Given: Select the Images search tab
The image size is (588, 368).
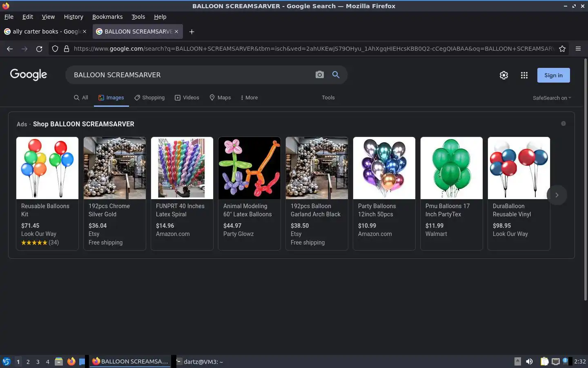Looking at the screenshot, I should pos(111,98).
